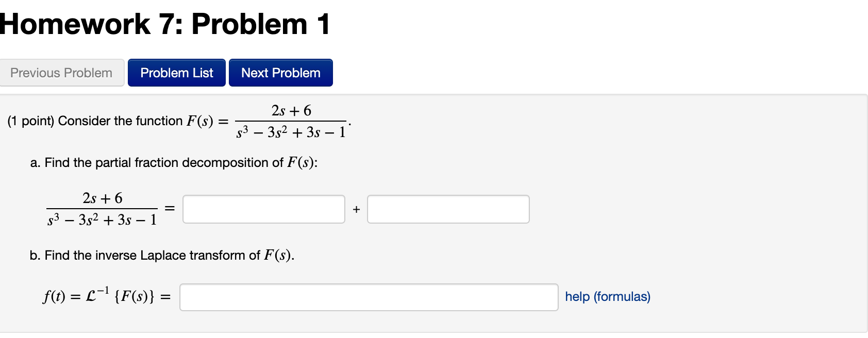Advance to the next homework problem
Viewport: 868px width, 338px height.
coord(280,72)
